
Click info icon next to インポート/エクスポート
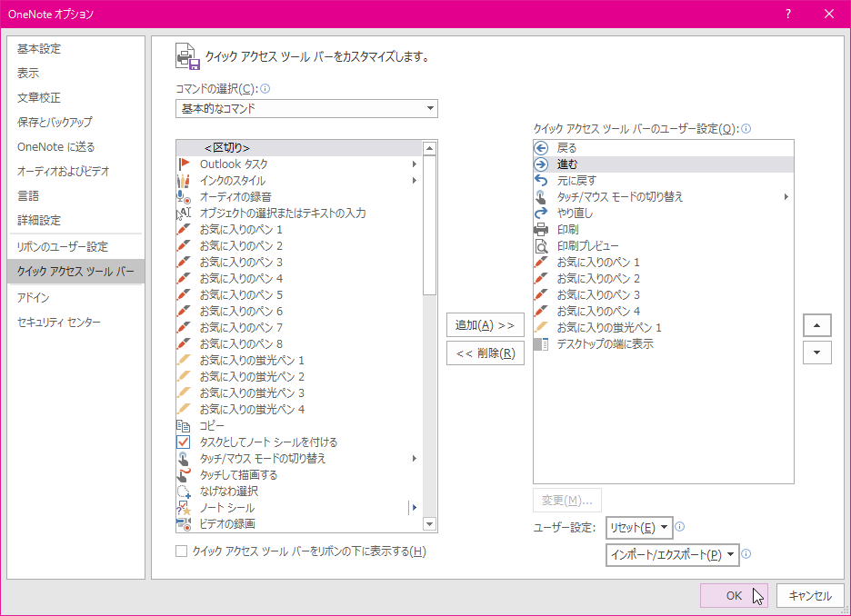click(746, 553)
